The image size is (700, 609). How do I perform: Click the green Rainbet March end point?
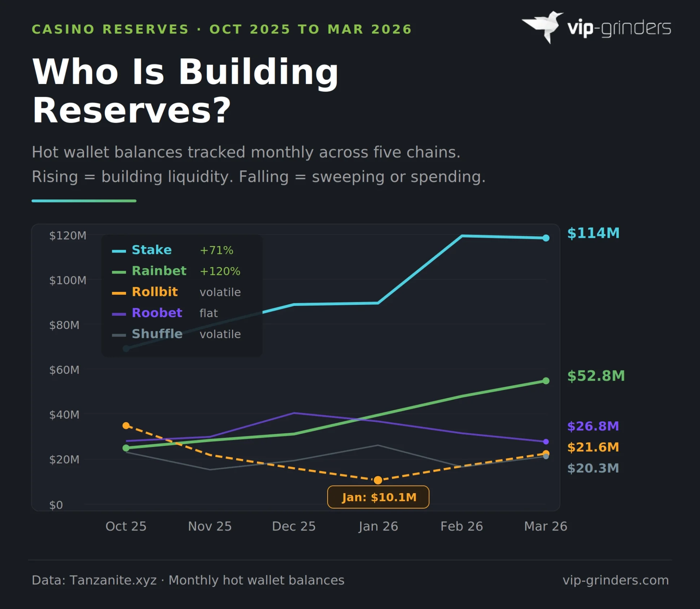point(546,381)
